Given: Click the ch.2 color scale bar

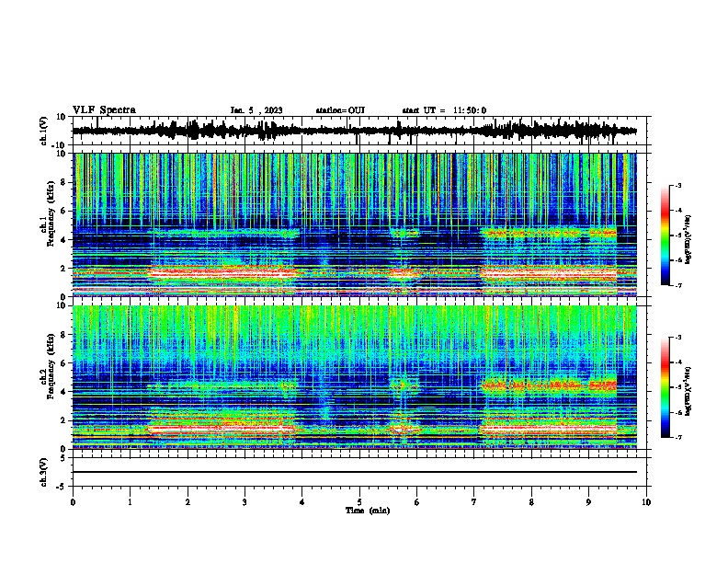Looking at the screenshot, I should pos(665,387).
